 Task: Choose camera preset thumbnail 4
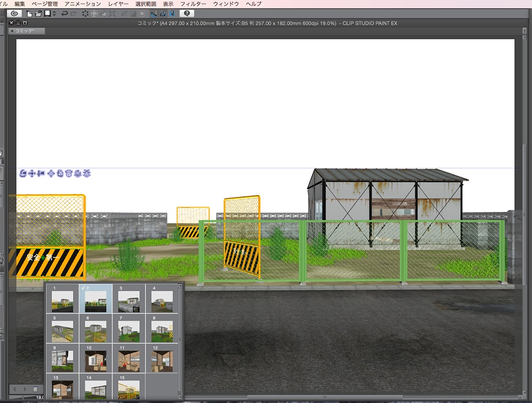pos(162,299)
